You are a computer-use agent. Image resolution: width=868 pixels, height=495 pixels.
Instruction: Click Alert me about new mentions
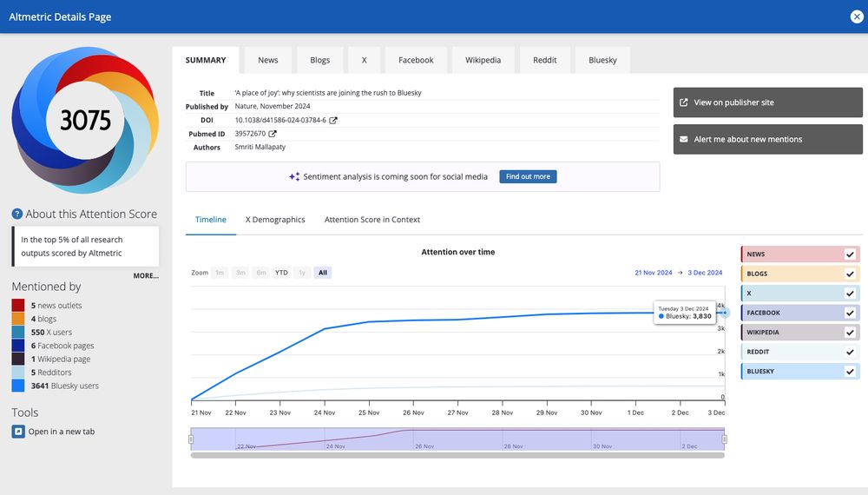tap(768, 139)
